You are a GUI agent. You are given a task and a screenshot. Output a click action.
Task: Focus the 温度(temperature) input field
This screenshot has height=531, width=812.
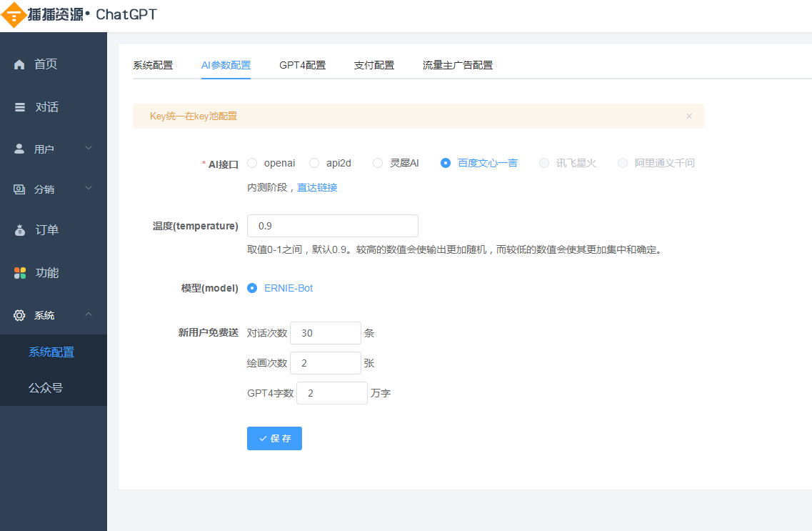(x=333, y=226)
